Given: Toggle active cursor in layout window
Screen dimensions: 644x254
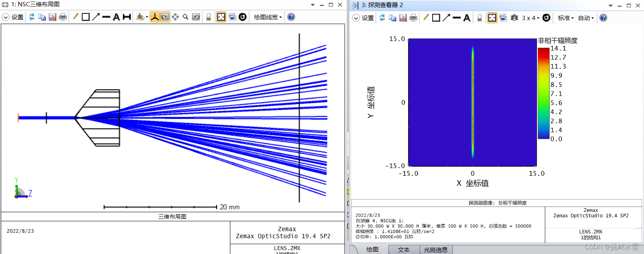Looking at the screenshot, I should tap(221, 17).
